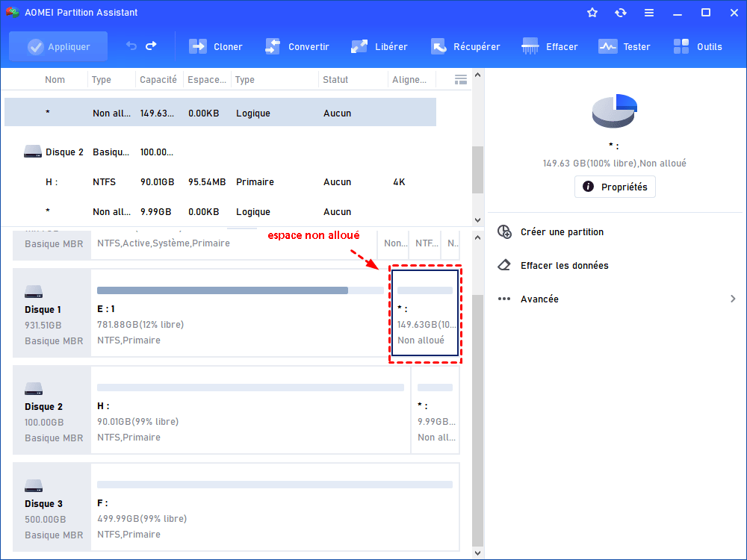Open the Convertir tool

coord(273,46)
